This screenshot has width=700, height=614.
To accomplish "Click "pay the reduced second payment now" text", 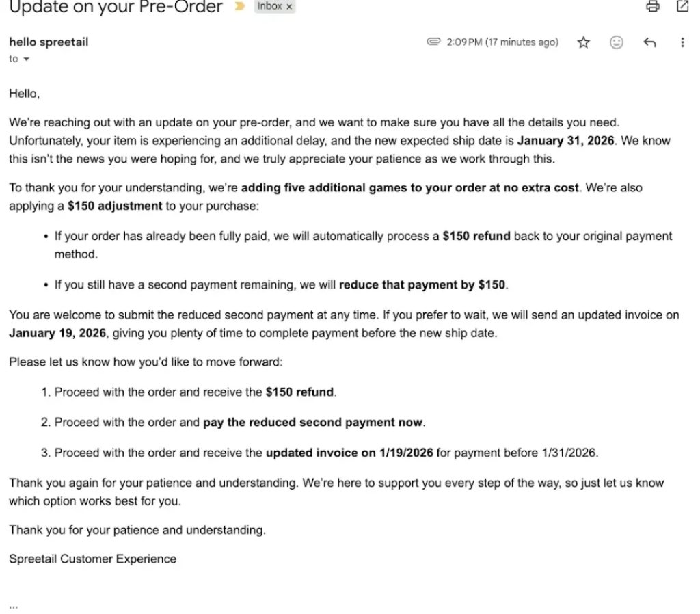I will pos(312,423).
